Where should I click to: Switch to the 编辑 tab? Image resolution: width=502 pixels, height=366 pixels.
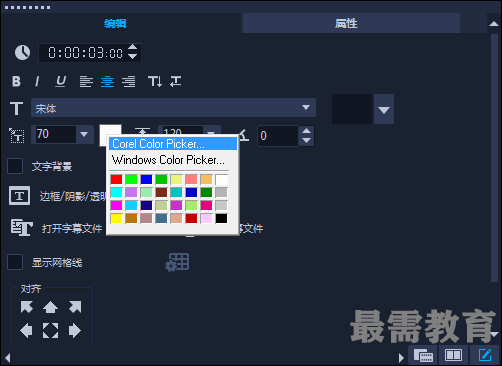pyautogui.click(x=115, y=23)
